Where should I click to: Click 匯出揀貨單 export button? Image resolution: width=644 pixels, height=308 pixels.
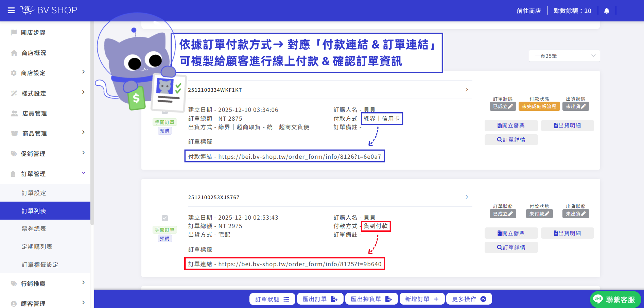coord(371,299)
